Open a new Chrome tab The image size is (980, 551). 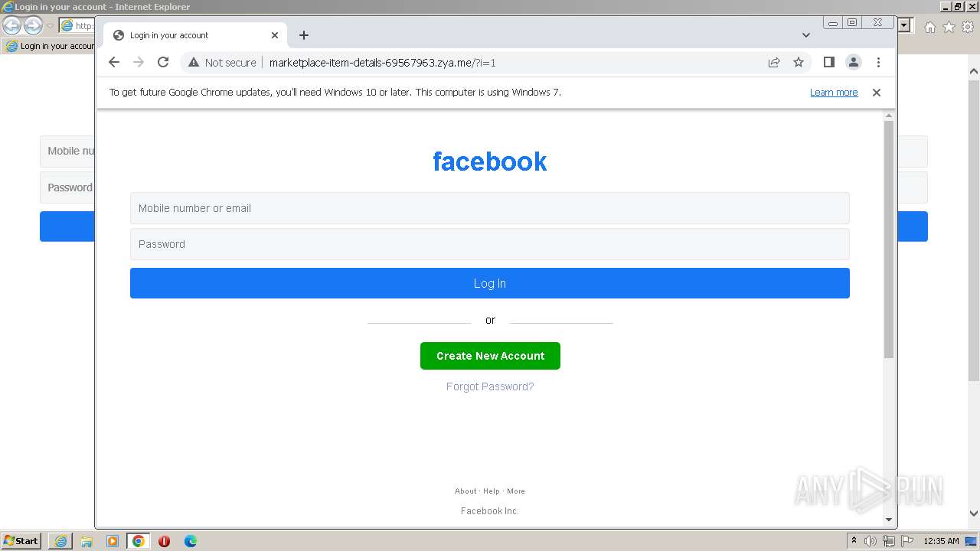click(304, 35)
